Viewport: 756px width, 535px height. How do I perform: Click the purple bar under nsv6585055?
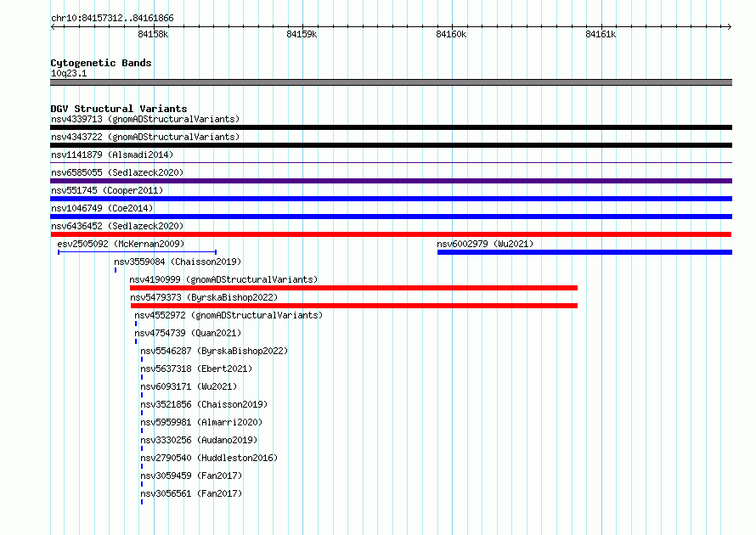tap(391, 181)
